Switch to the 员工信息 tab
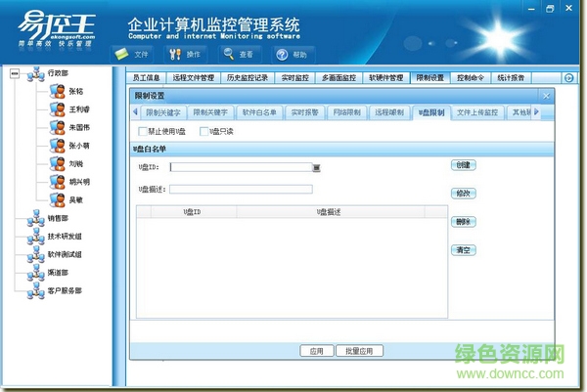The width and height of the screenshot is (587, 392). (146, 78)
